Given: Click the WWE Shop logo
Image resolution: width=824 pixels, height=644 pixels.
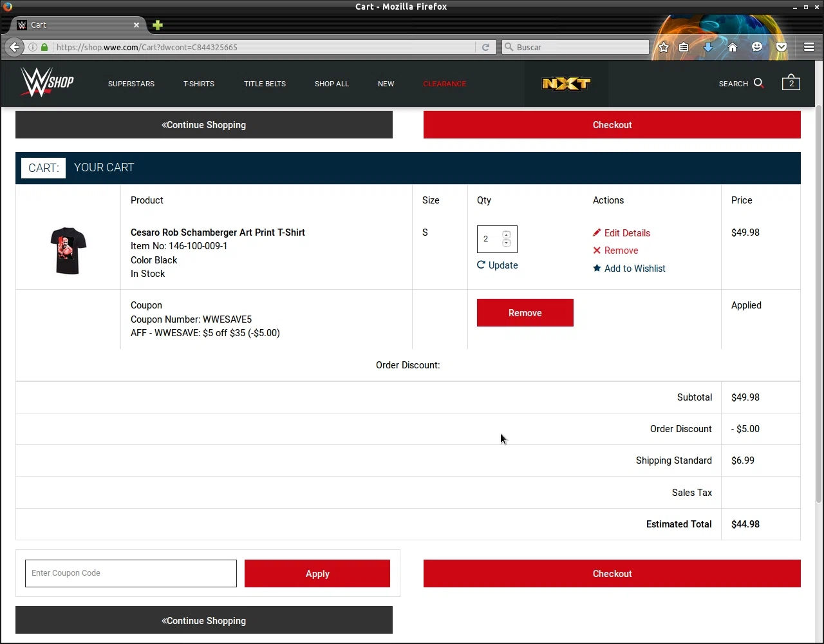Looking at the screenshot, I should [47, 82].
